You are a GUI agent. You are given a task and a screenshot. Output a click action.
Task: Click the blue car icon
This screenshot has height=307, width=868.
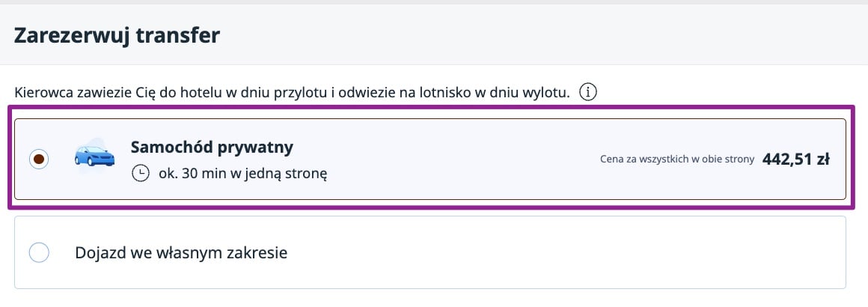point(94,157)
